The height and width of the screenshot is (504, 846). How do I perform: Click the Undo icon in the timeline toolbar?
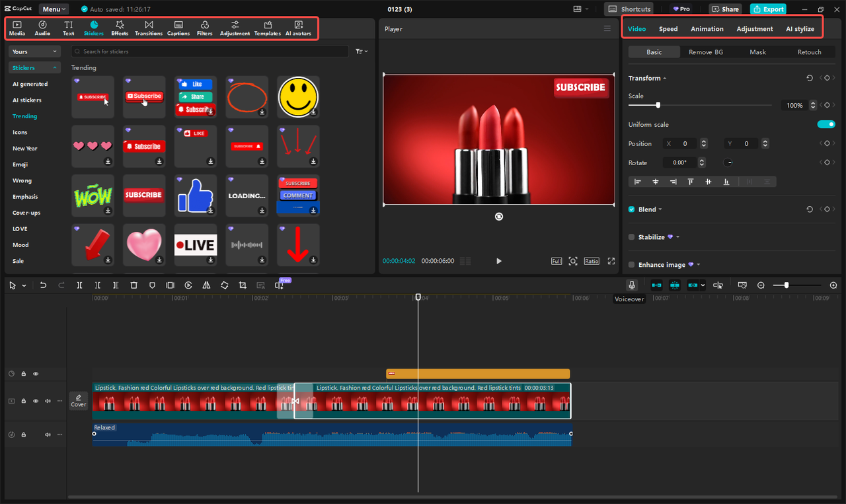pyautogui.click(x=43, y=285)
